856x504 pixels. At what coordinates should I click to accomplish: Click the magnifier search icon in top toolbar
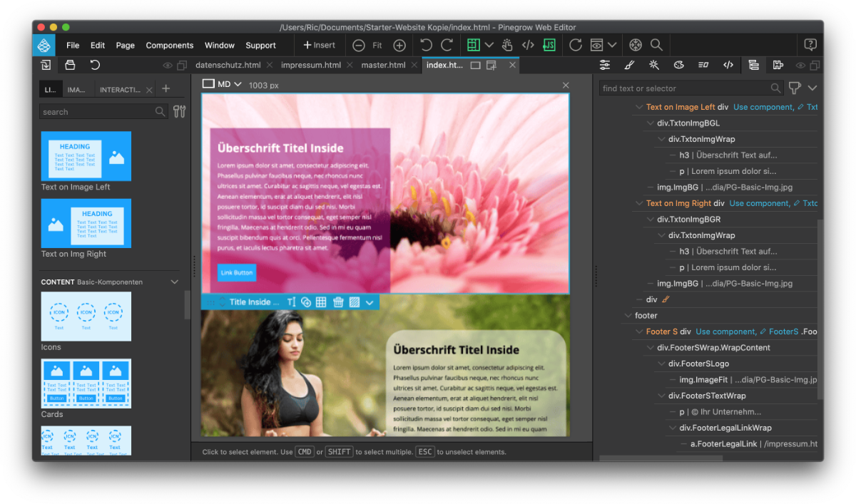[656, 45]
